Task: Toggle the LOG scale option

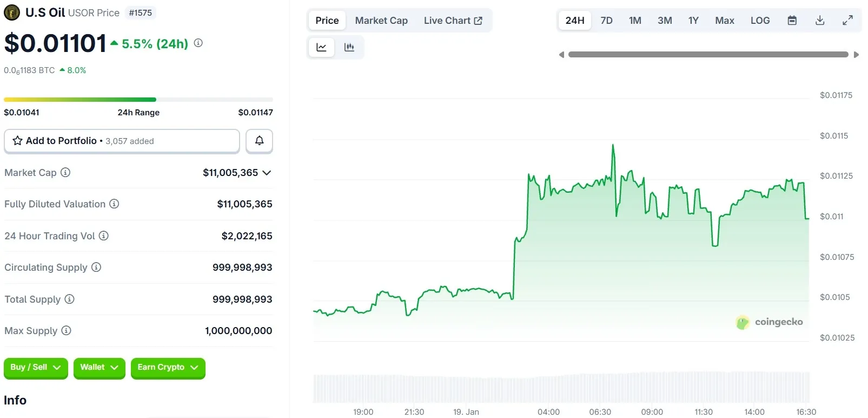Action: (x=760, y=21)
